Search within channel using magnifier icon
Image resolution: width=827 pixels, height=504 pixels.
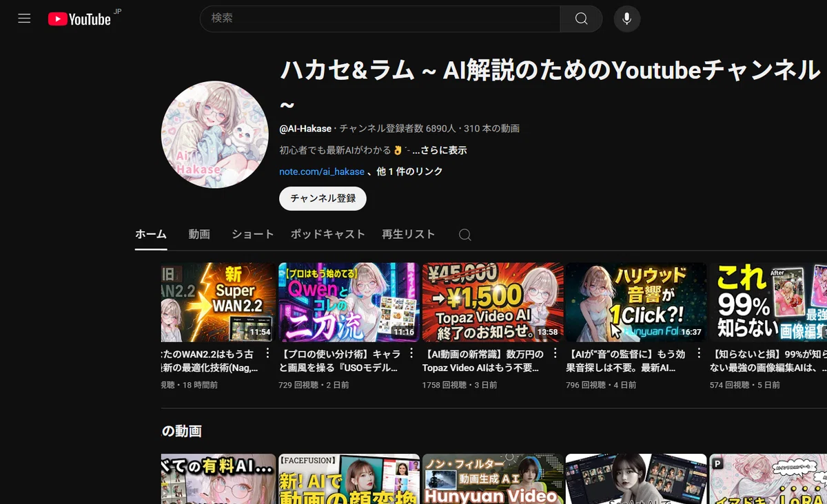[x=465, y=235]
